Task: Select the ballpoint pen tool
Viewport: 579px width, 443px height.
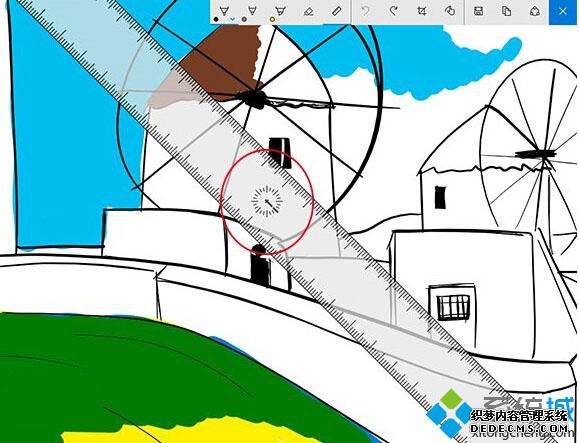Action: (x=223, y=11)
